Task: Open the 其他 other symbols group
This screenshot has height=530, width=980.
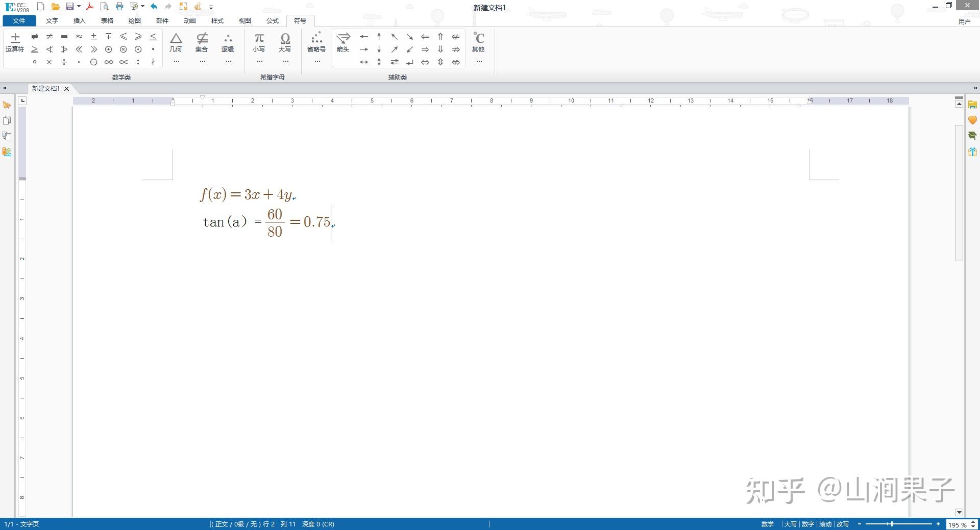Action: coord(478,42)
